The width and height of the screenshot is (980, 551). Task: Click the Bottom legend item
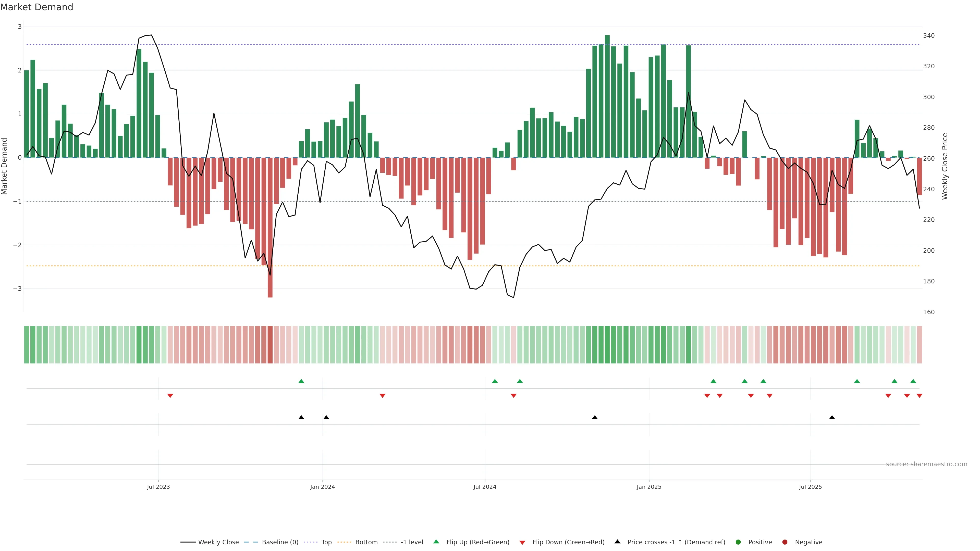coord(366,542)
